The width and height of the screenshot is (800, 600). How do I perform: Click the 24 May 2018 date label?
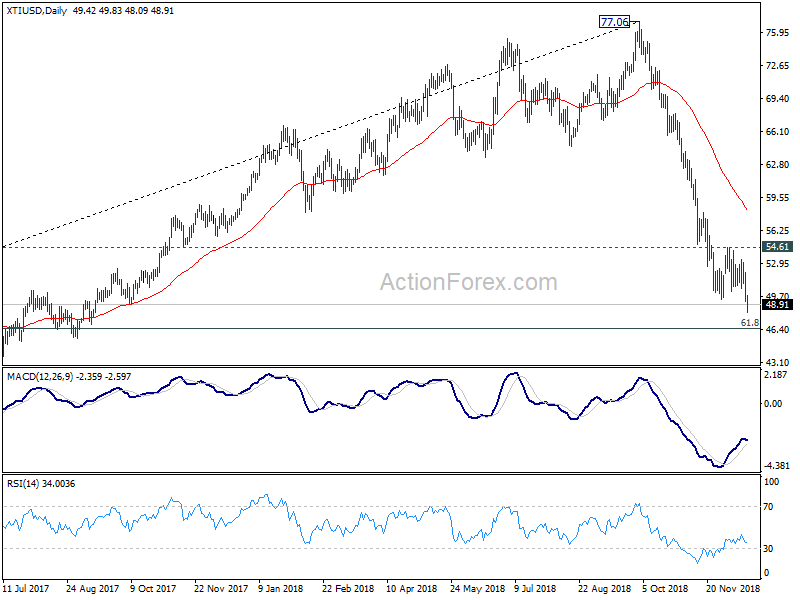point(477,588)
